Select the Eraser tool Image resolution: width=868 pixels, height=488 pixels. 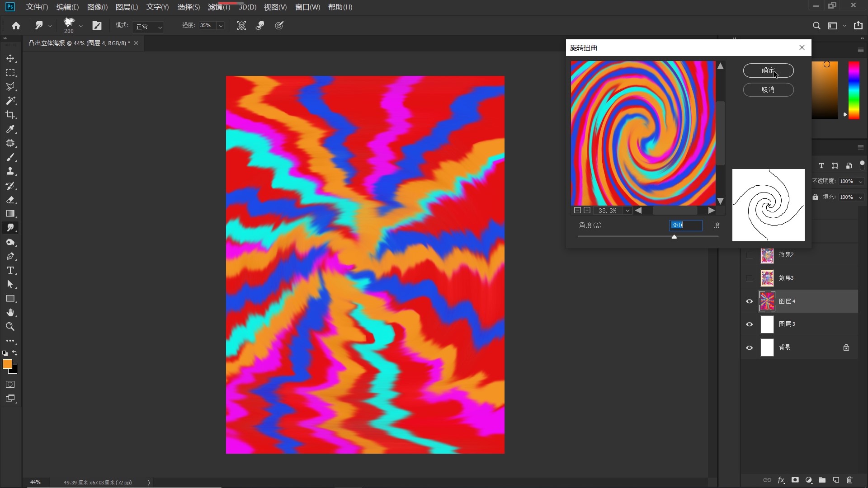tap(10, 200)
